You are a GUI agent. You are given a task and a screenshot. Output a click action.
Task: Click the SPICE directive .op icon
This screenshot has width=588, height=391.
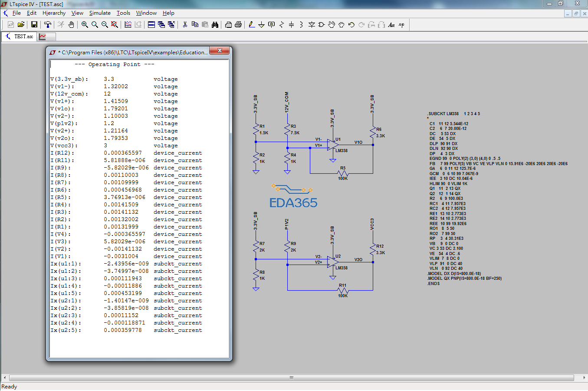tap(401, 25)
